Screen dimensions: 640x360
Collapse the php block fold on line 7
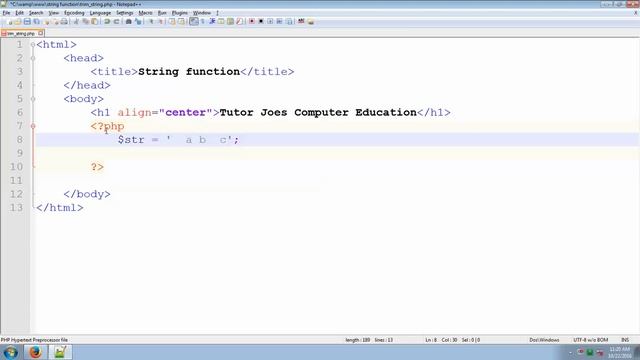[33, 126]
